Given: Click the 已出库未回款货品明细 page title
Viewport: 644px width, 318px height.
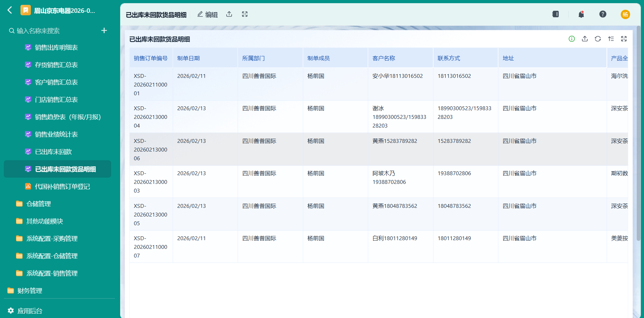Looking at the screenshot, I should click(156, 15).
